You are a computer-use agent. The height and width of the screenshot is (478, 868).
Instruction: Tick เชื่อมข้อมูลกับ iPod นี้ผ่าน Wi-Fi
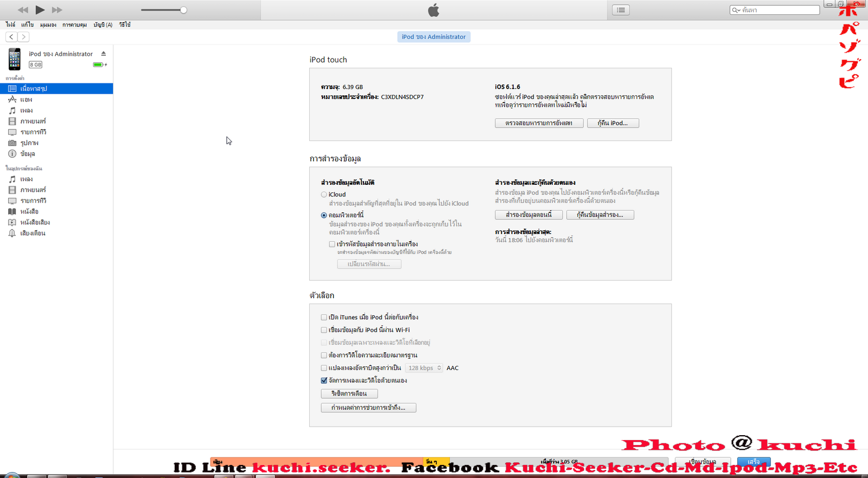coord(324,330)
